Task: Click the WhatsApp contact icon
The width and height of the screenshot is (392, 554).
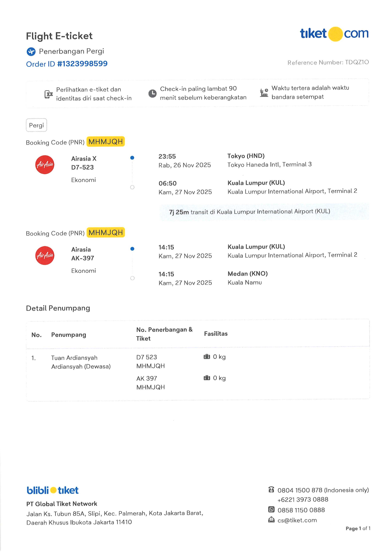Action: pos(271,509)
